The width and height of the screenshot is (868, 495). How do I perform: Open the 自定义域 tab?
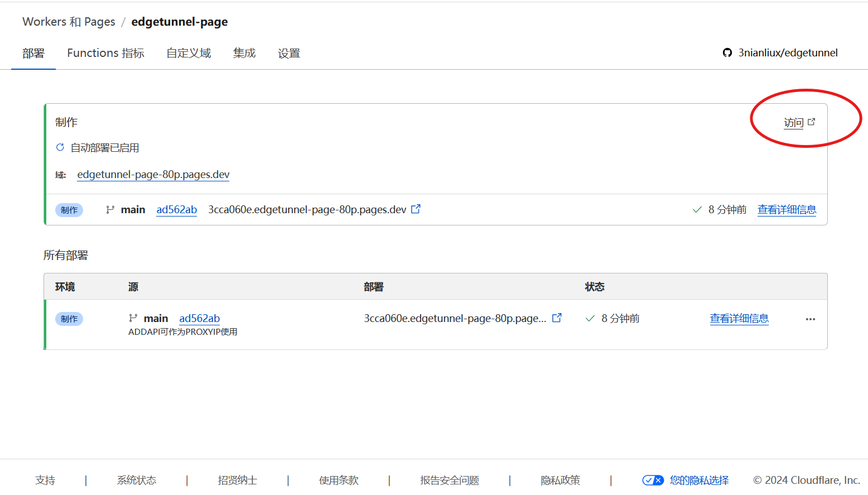(189, 53)
